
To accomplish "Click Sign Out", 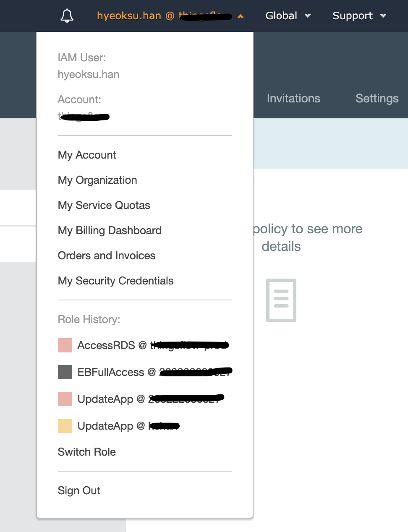I will (79, 490).
